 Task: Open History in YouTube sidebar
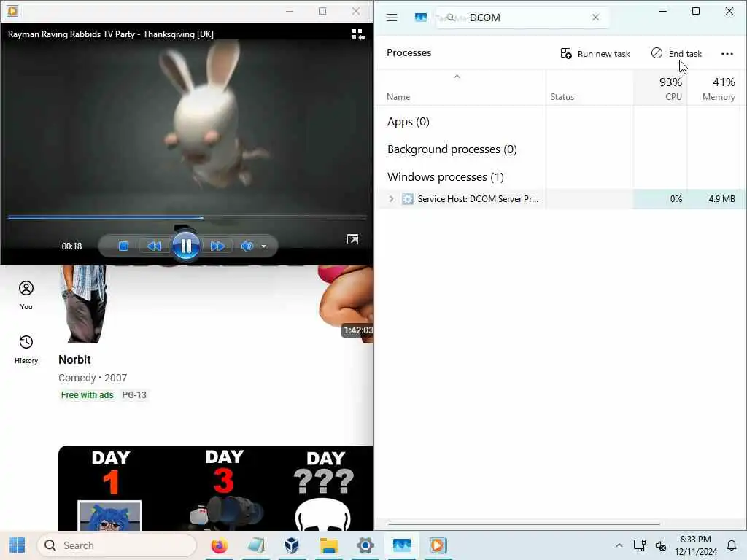click(x=26, y=349)
